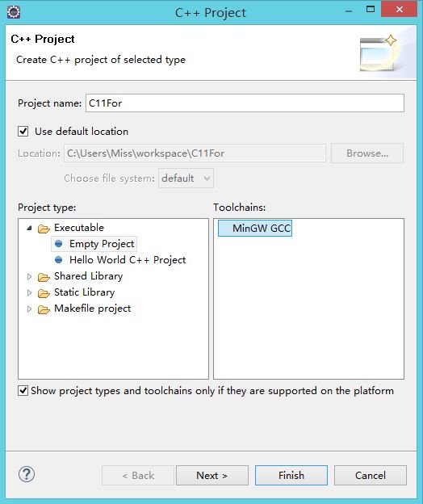Collapse the Executable tree node

(x=29, y=228)
